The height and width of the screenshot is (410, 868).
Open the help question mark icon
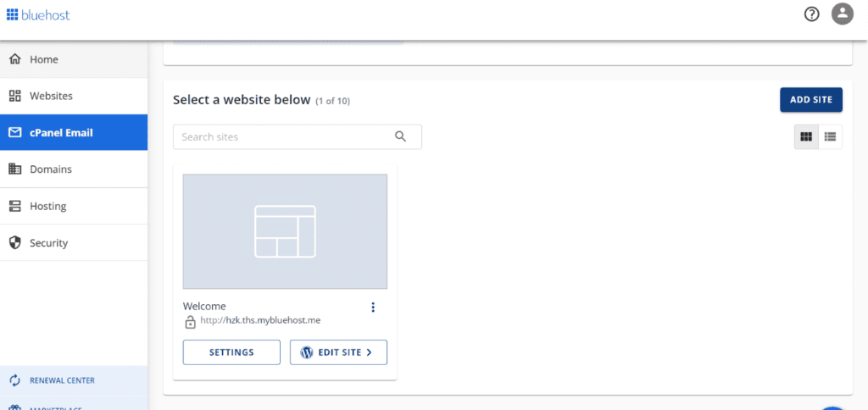[811, 15]
